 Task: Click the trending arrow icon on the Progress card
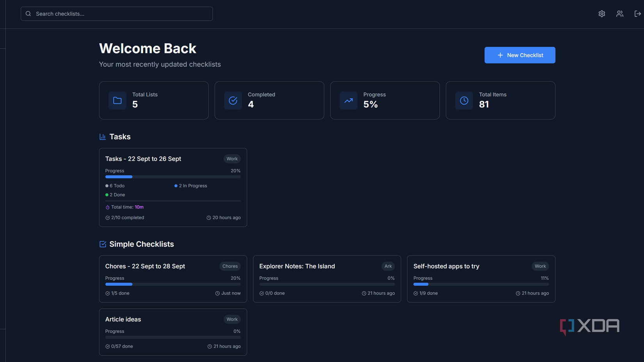click(x=348, y=100)
